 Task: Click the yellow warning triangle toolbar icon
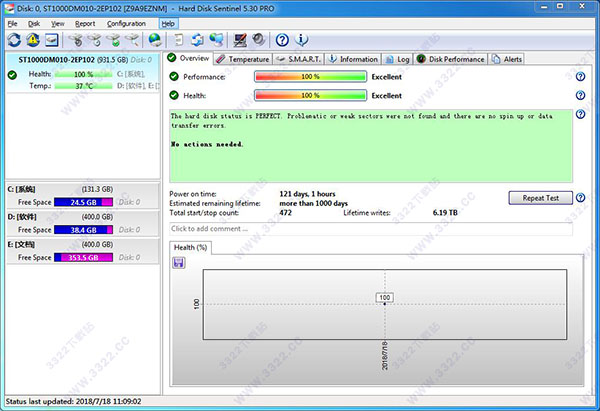click(x=33, y=40)
